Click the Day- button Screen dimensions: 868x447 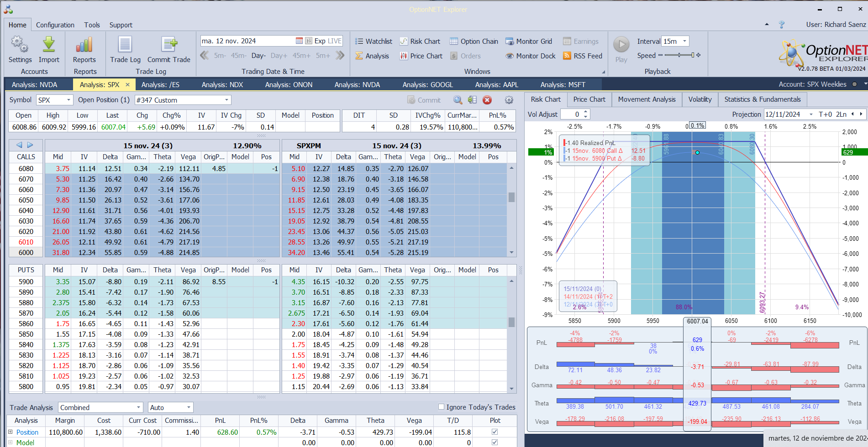click(x=258, y=56)
